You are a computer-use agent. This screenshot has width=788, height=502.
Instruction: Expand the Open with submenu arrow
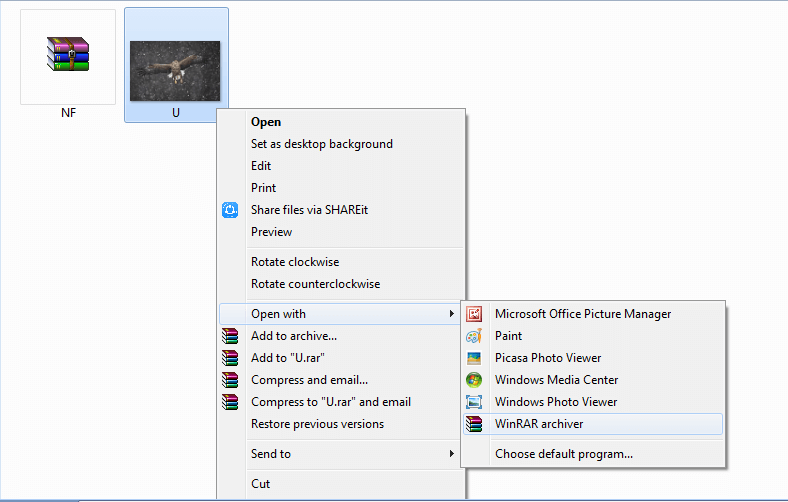451,314
